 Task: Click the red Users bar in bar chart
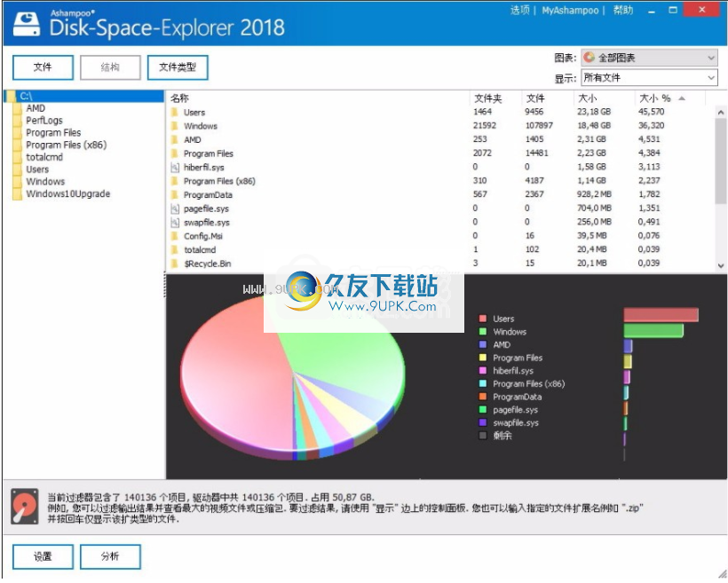661,315
